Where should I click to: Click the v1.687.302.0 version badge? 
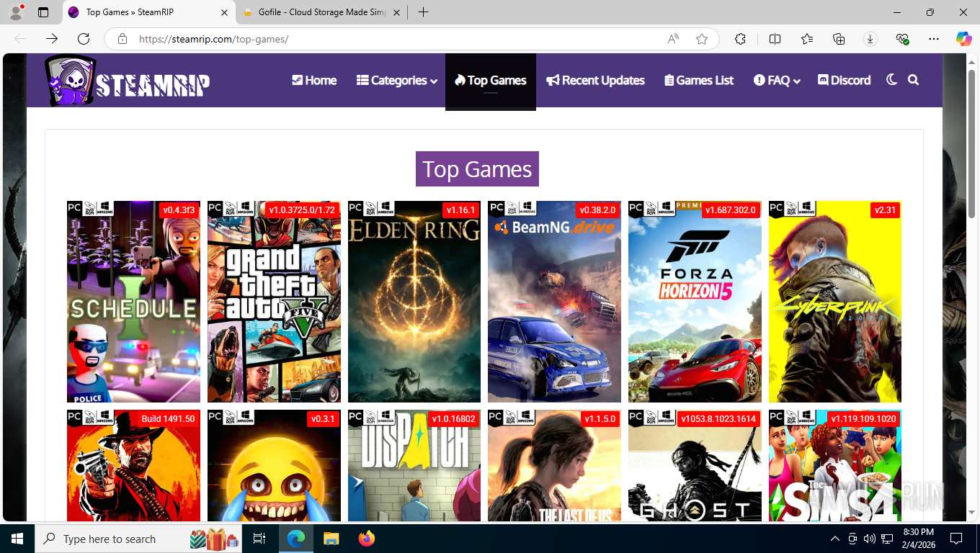click(x=730, y=210)
